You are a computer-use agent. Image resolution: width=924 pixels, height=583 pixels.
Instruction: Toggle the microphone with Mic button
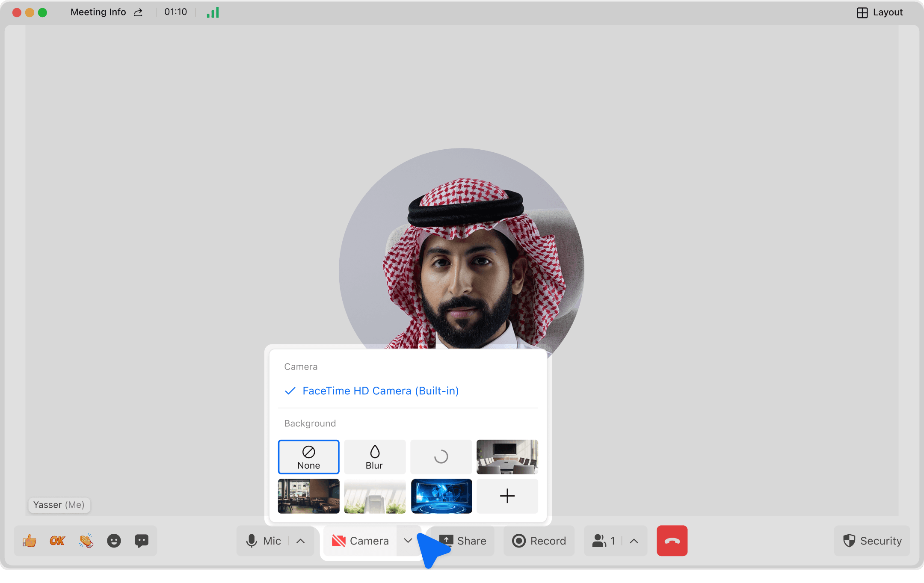[x=264, y=541]
